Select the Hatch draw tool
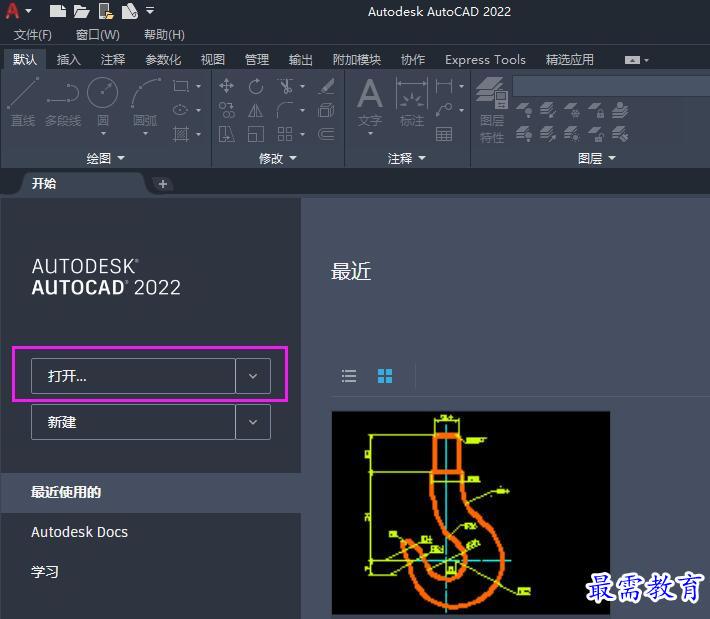Viewport: 710px width, 619px height. [181, 134]
